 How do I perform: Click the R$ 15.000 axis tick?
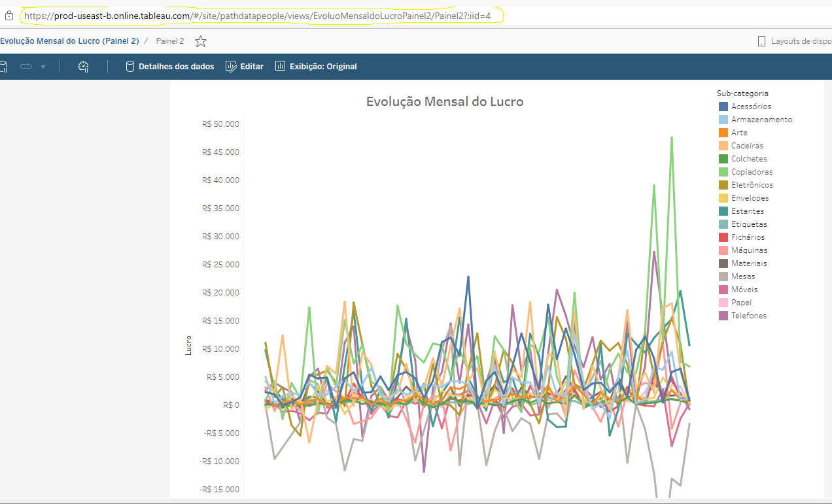click(221, 320)
